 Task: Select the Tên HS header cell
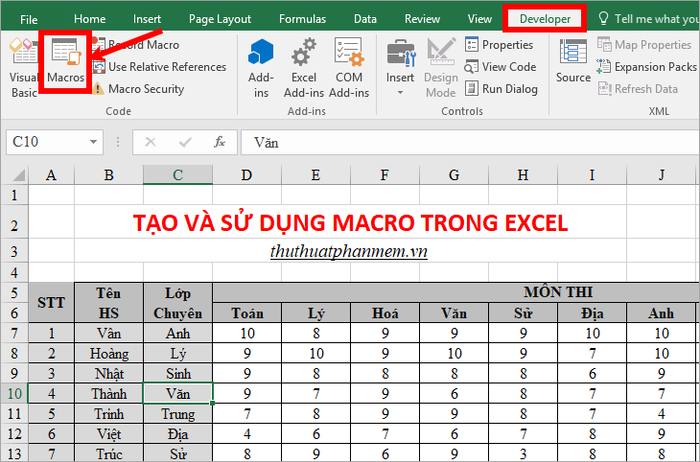pyautogui.click(x=109, y=302)
